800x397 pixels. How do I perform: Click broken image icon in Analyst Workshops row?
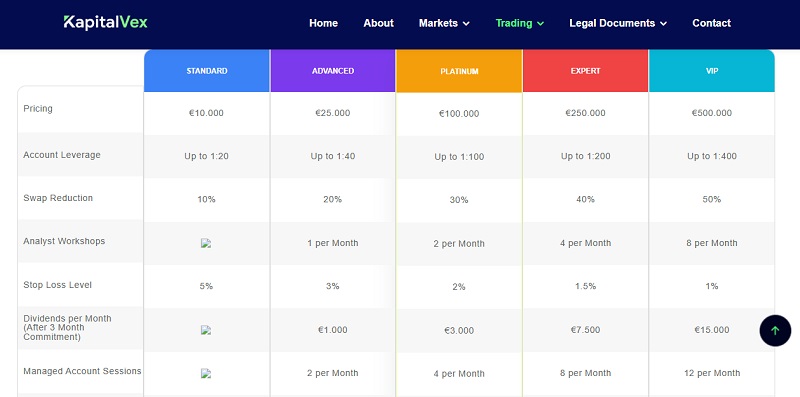[x=206, y=243]
